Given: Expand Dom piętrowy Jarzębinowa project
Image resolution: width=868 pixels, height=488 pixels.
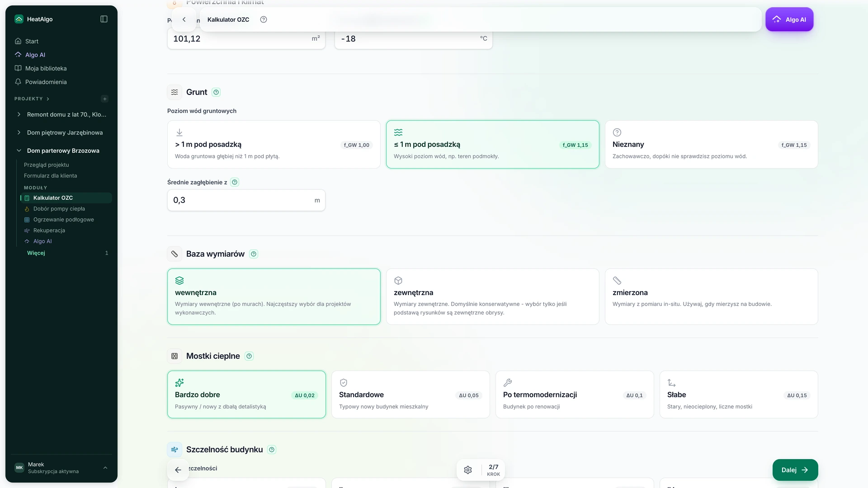Looking at the screenshot, I should [19, 132].
